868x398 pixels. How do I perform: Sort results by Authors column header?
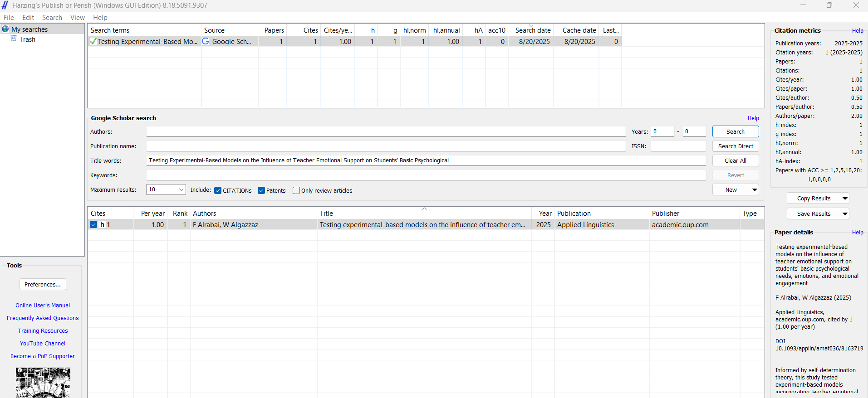pos(253,213)
